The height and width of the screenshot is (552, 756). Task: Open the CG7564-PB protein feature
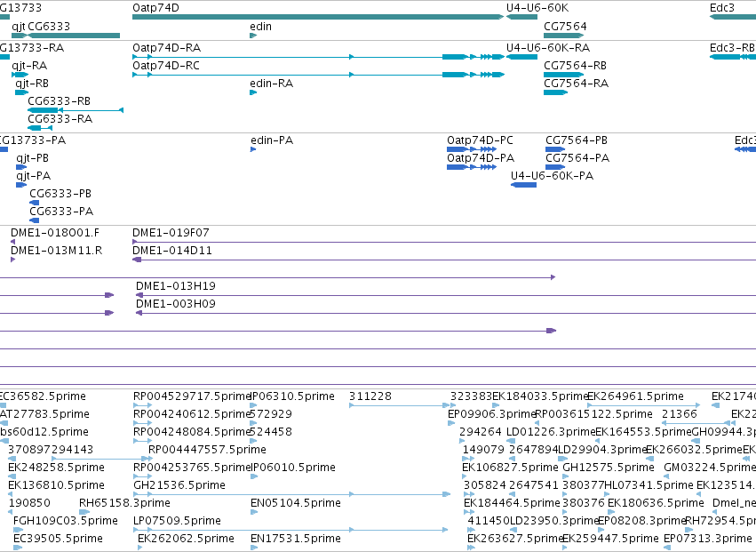pos(555,149)
